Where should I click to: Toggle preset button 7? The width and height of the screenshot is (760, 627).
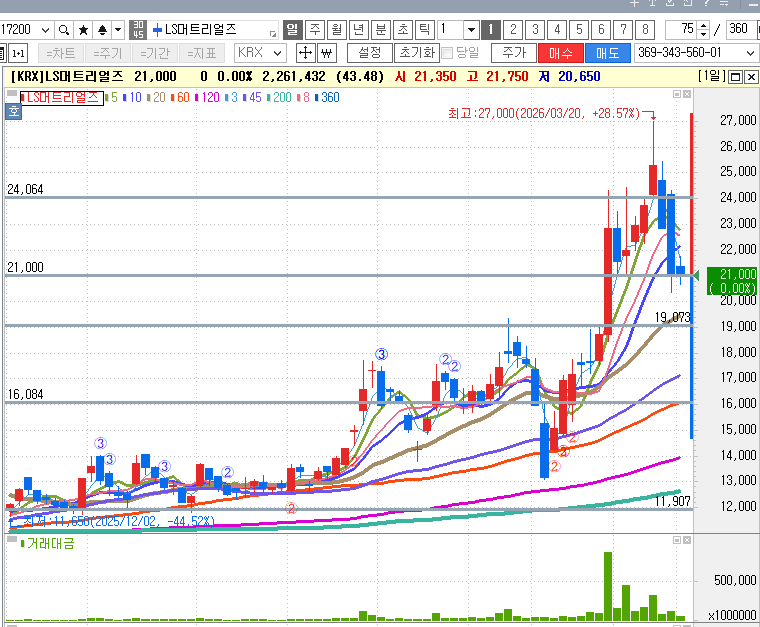(x=623, y=30)
